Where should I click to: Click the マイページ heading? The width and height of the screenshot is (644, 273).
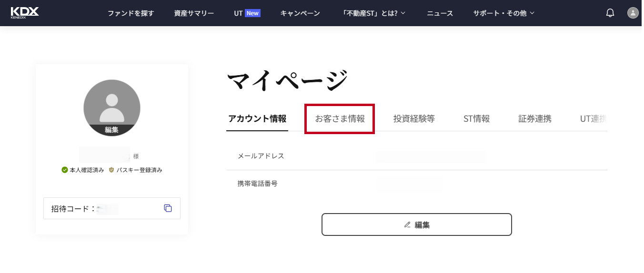[x=287, y=80]
